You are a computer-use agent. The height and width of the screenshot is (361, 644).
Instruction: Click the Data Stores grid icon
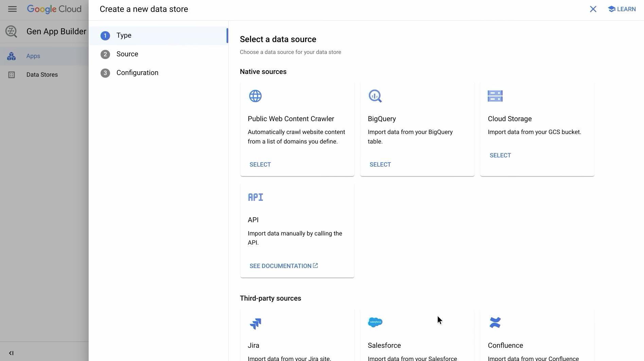(x=12, y=75)
